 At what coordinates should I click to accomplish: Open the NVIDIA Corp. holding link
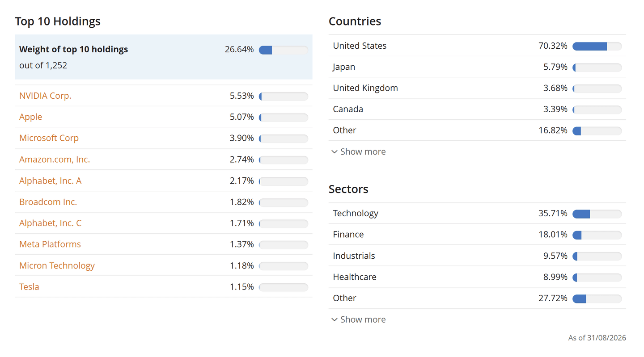click(45, 96)
